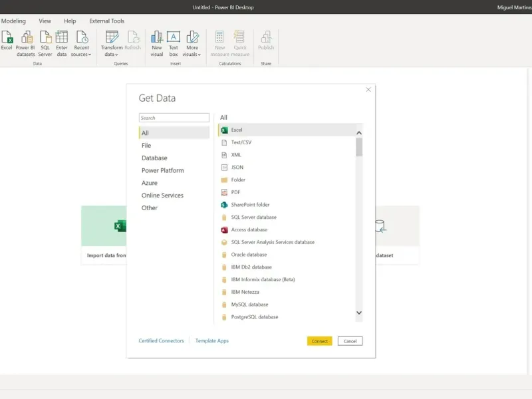Click the Cancel button
This screenshot has width=532, height=399.
[x=350, y=341]
